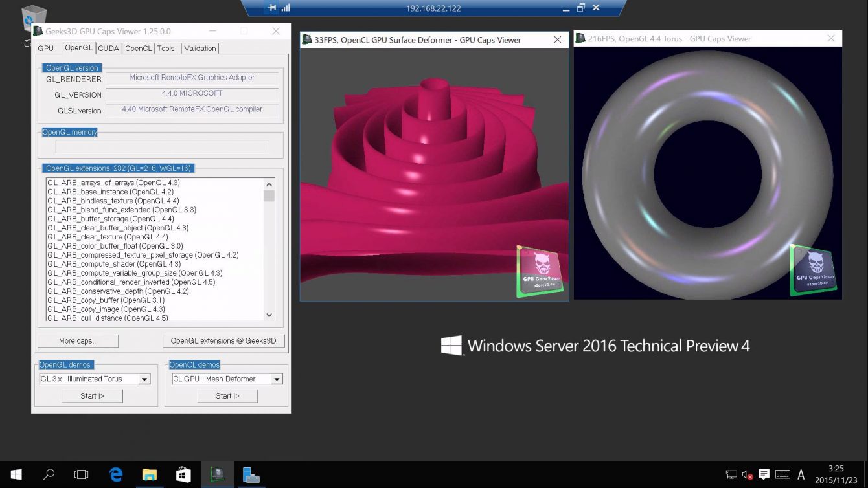The image size is (868, 488).
Task: Select GPU Caps Viewer taskbar button
Action: click(x=217, y=474)
